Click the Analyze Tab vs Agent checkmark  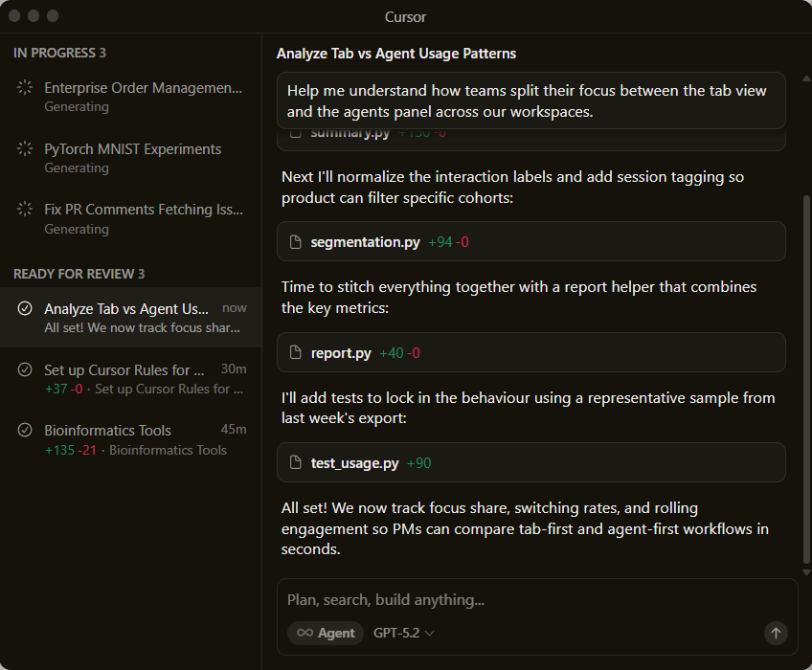pyautogui.click(x=25, y=308)
